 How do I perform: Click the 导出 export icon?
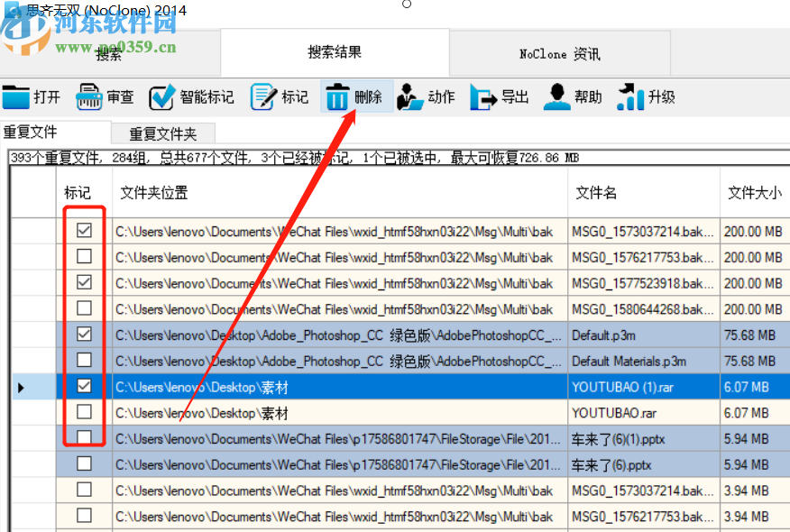483,96
